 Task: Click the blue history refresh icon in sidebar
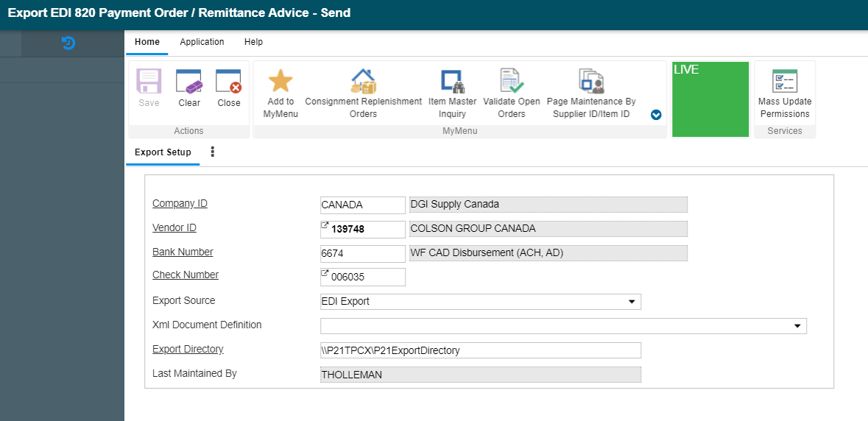coord(68,43)
